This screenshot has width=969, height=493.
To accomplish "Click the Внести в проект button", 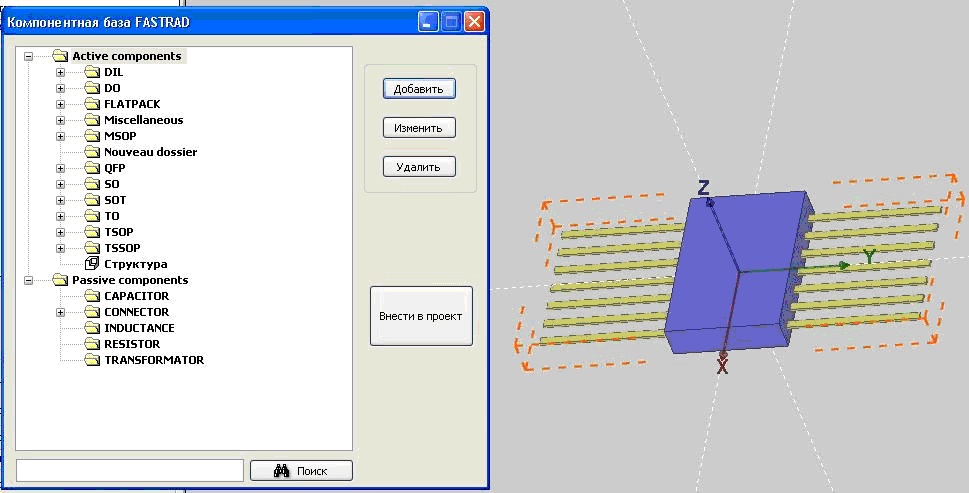I will (421, 316).
